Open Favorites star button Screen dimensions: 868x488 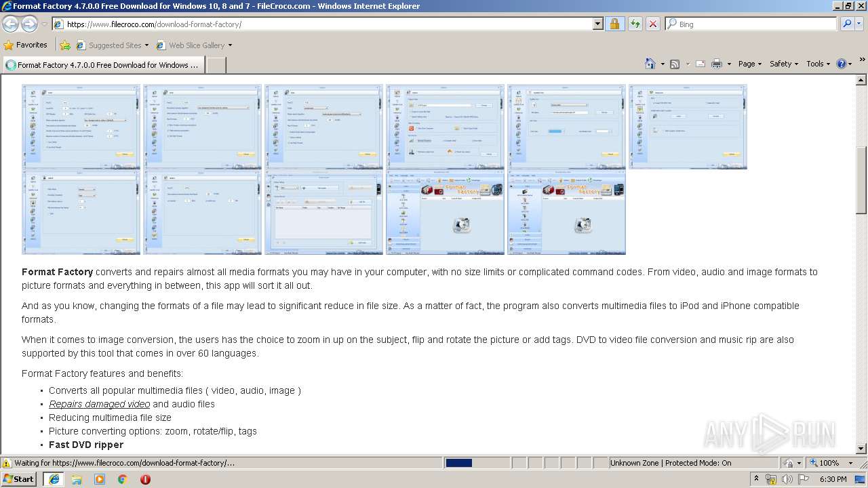26,45
